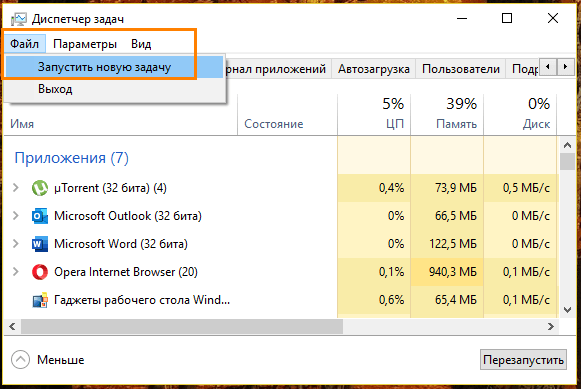Select the µTorrent application icon
The height and width of the screenshot is (389, 581).
[40, 188]
